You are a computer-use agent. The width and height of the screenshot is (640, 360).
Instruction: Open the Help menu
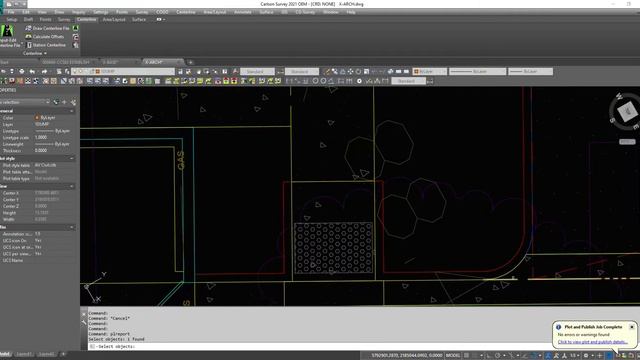click(351, 12)
